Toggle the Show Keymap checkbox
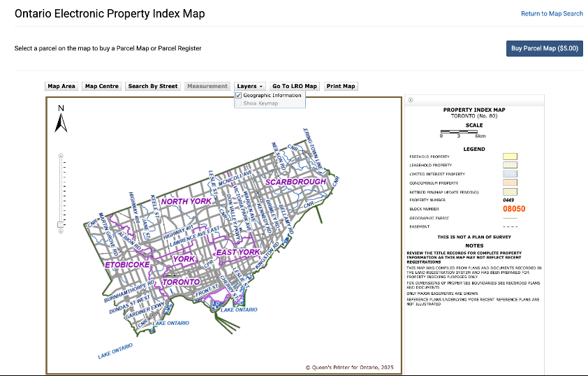 pyautogui.click(x=239, y=103)
